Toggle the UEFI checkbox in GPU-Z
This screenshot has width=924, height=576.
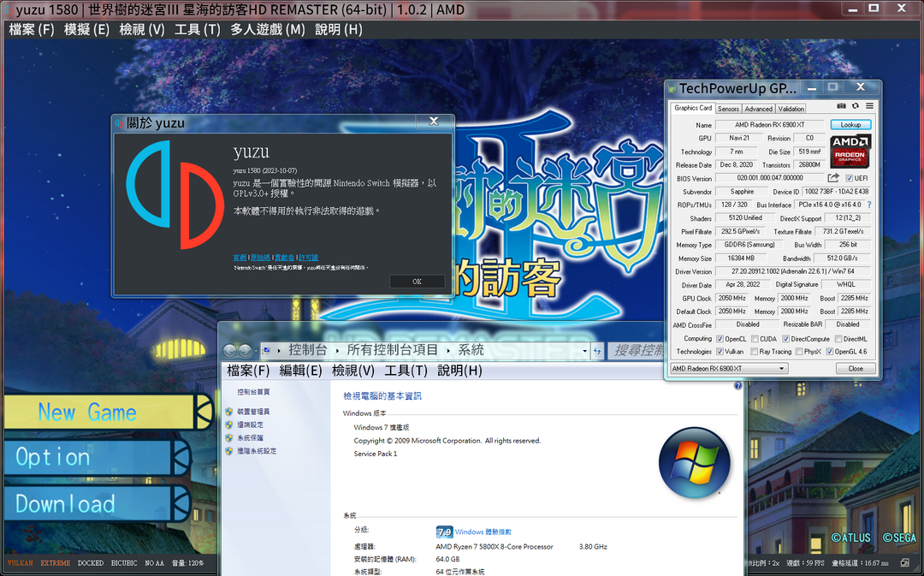(850, 178)
